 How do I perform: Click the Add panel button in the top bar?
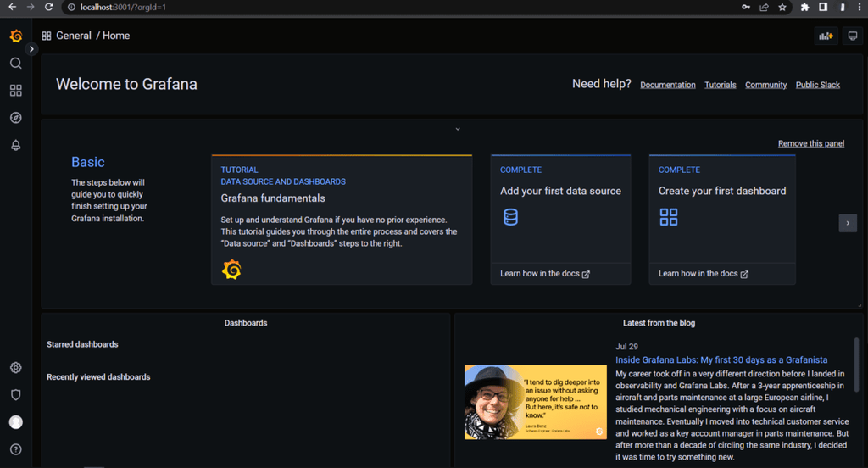coord(826,36)
